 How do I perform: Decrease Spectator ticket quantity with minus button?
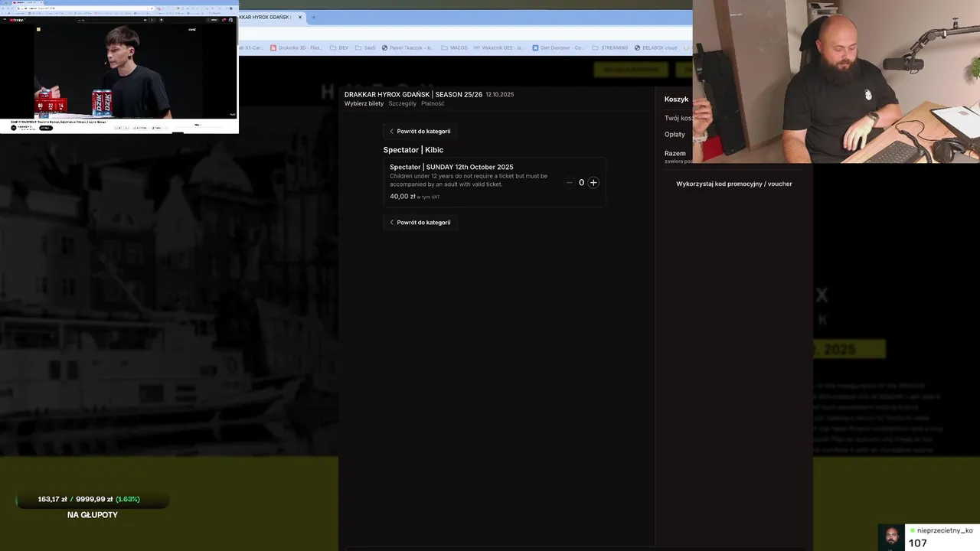(x=569, y=183)
